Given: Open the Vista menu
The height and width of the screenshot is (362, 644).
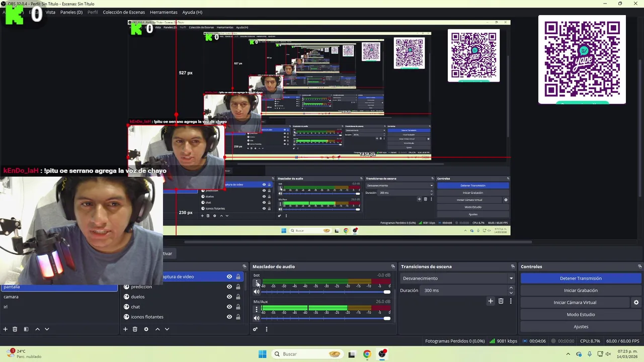Looking at the screenshot, I should 50,12.
